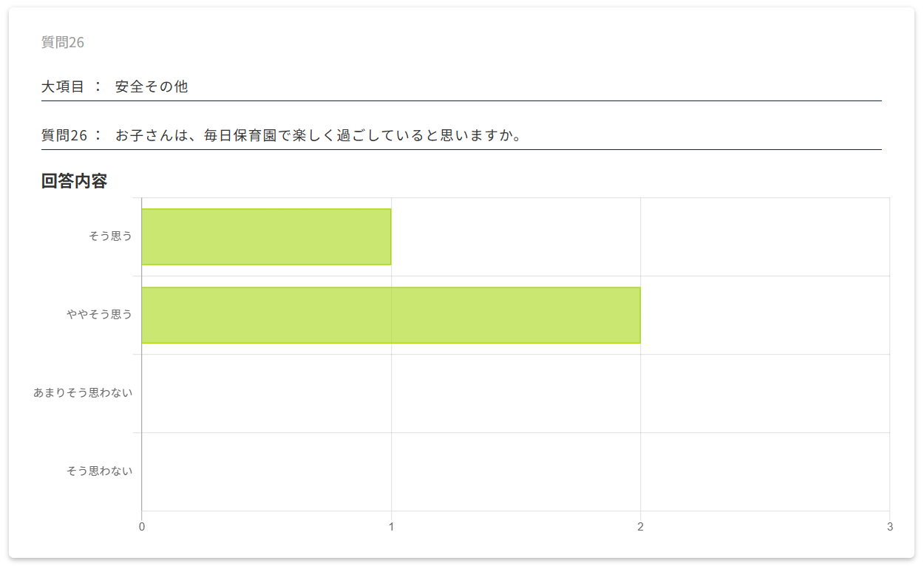Screen dimensions: 924x566
Task: Click the question text お子さんは、毎日保育園で
Action: [x=319, y=136]
